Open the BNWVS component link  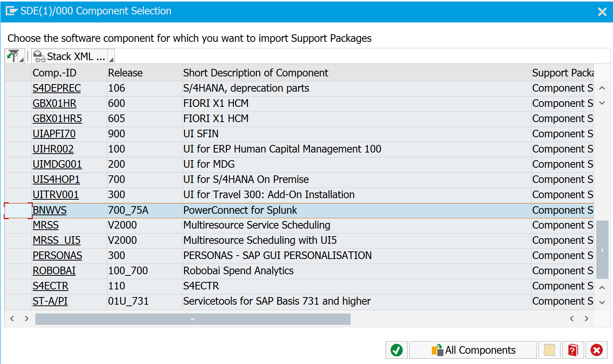tap(49, 210)
